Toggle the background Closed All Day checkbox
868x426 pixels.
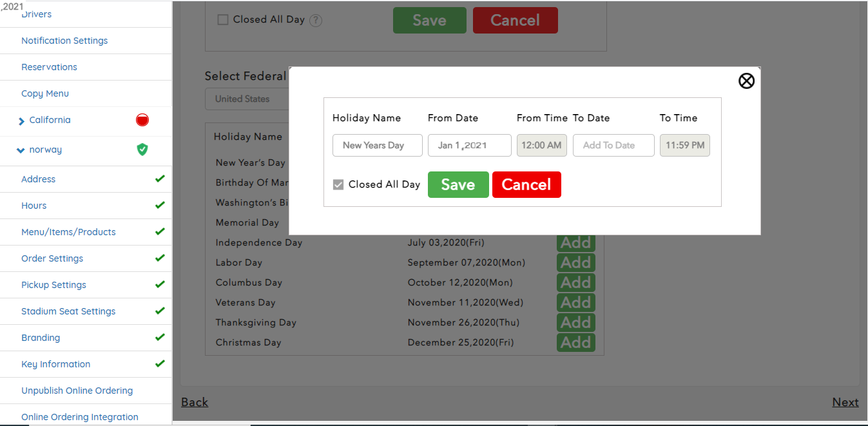point(223,20)
